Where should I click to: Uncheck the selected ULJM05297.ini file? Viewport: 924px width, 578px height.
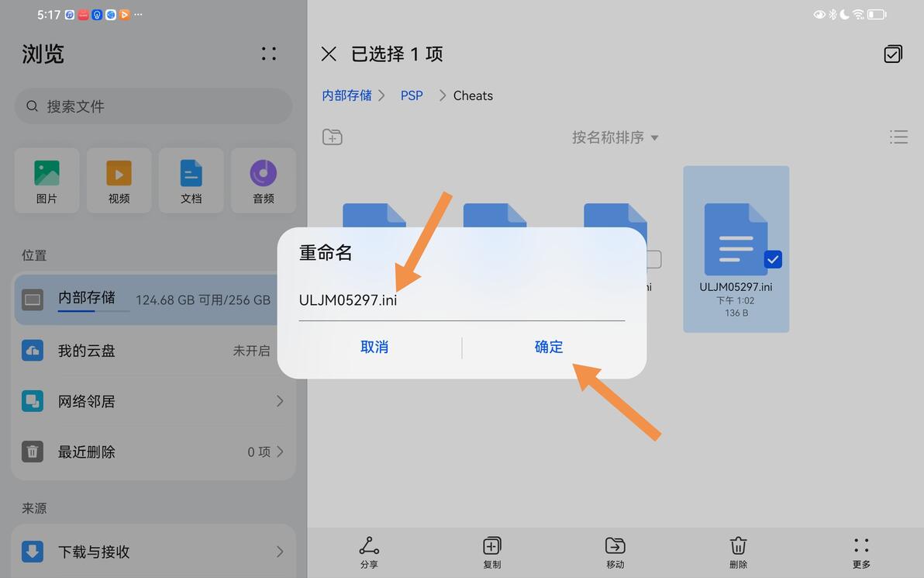coord(773,260)
